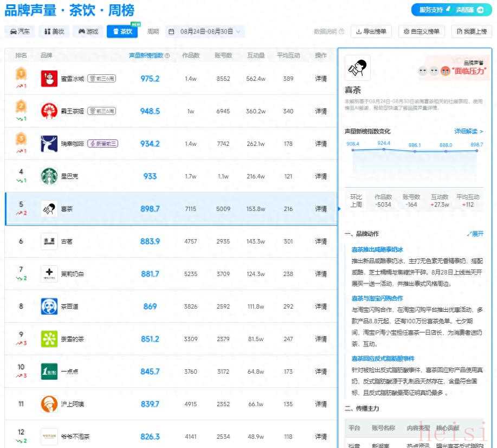Click the 蜜雪冰城 brand logo
497x448 pixels.
pos(49,78)
